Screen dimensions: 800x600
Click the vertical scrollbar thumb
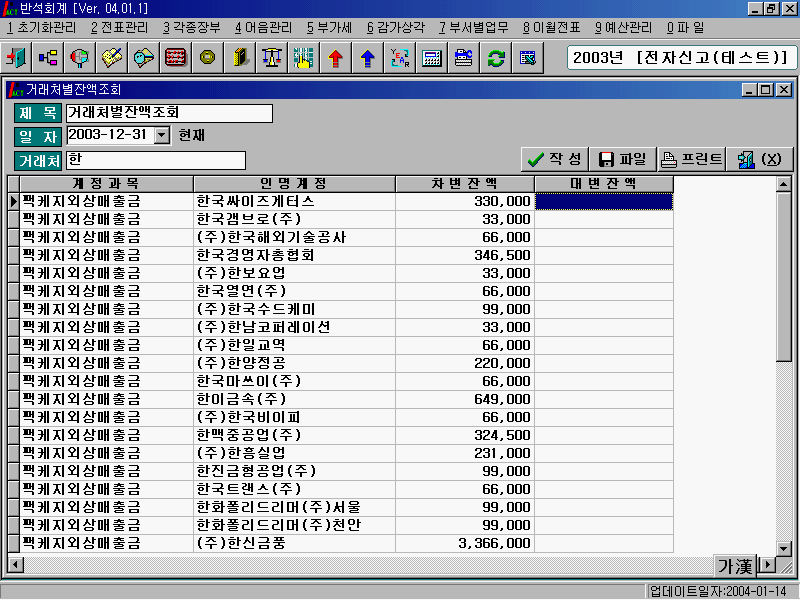pos(784,277)
